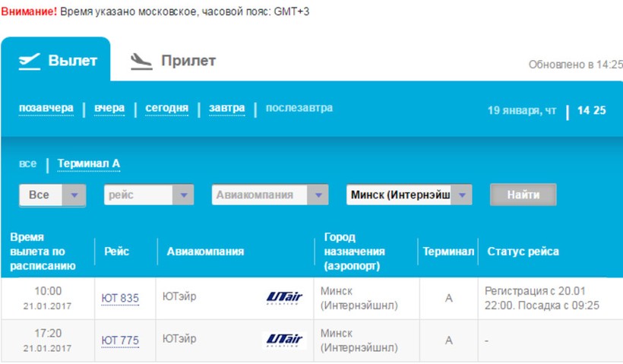Filter by Терминал А
The width and height of the screenshot is (623, 364).
89,163
